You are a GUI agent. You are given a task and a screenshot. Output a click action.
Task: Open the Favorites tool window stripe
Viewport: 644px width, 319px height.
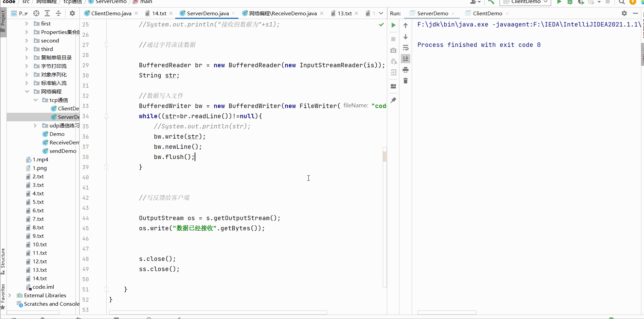(3, 296)
